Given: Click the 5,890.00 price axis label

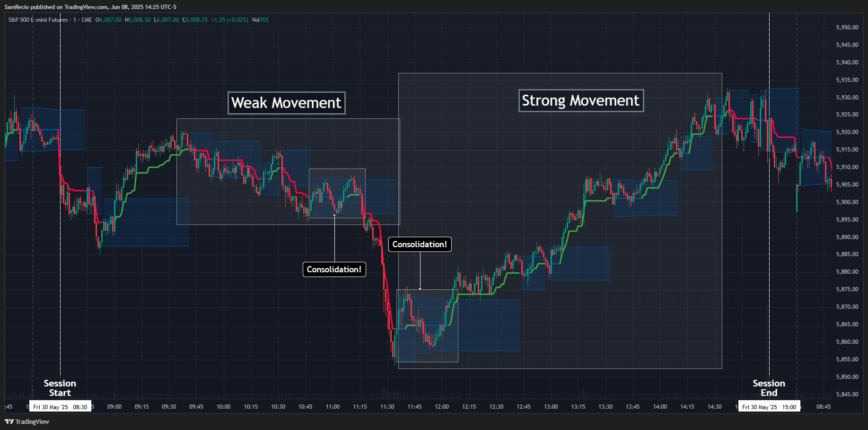Looking at the screenshot, I should (847, 237).
